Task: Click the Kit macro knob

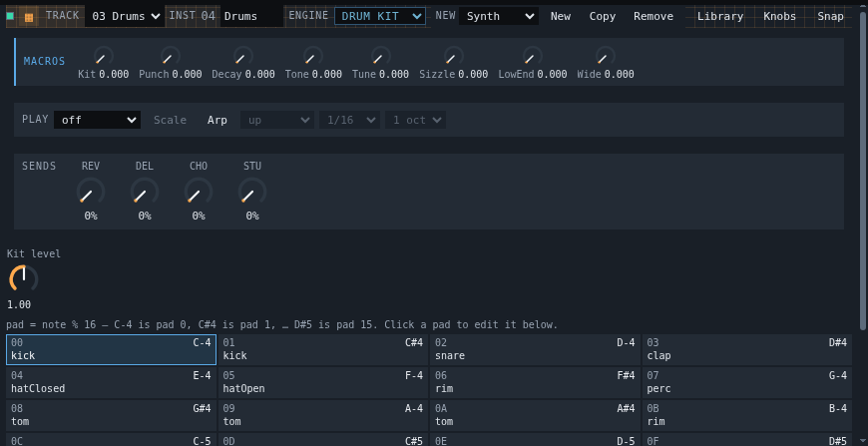Action: click(103, 57)
